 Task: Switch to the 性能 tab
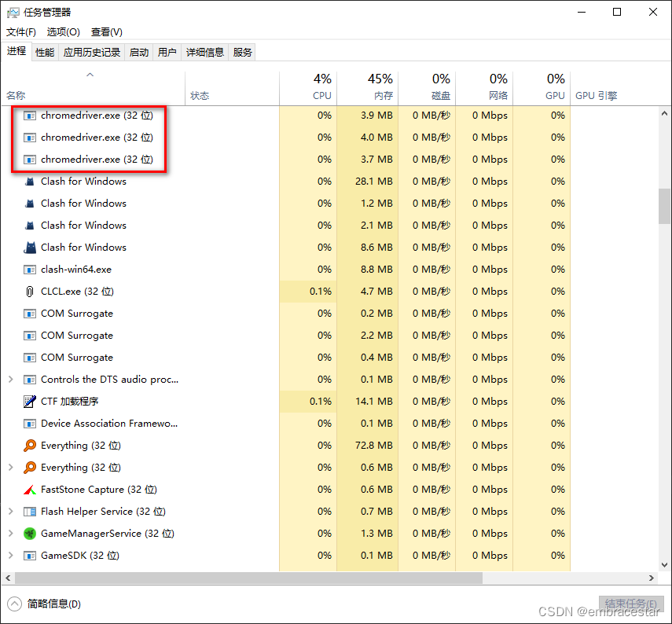(45, 52)
